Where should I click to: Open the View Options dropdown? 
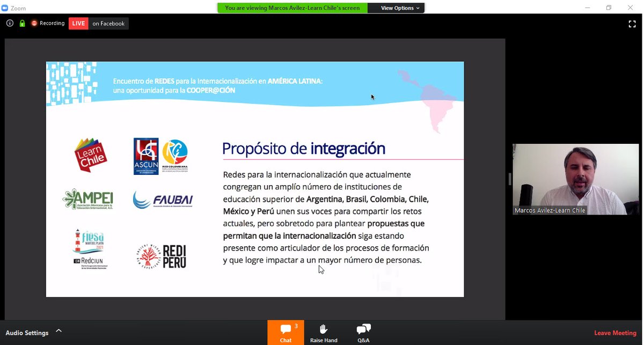[400, 8]
